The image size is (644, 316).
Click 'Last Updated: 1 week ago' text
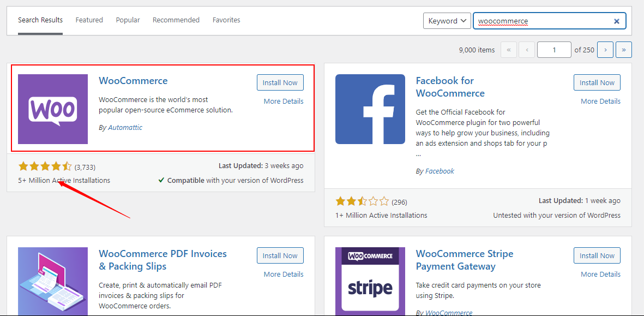pos(580,200)
